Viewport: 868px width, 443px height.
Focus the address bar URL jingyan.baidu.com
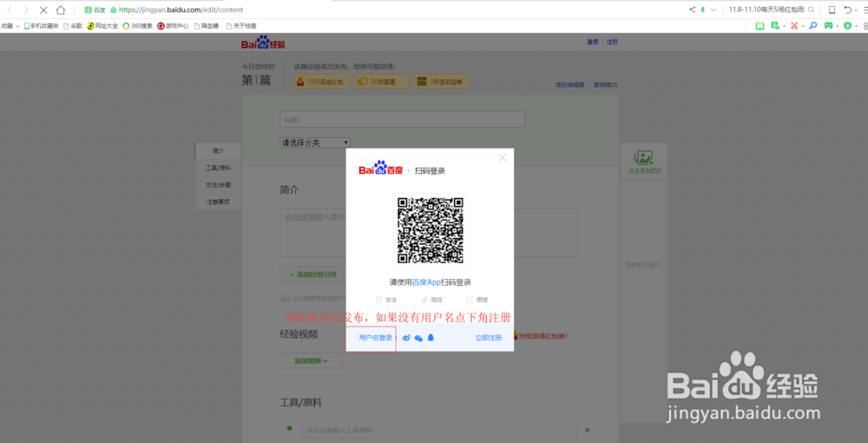click(x=181, y=10)
